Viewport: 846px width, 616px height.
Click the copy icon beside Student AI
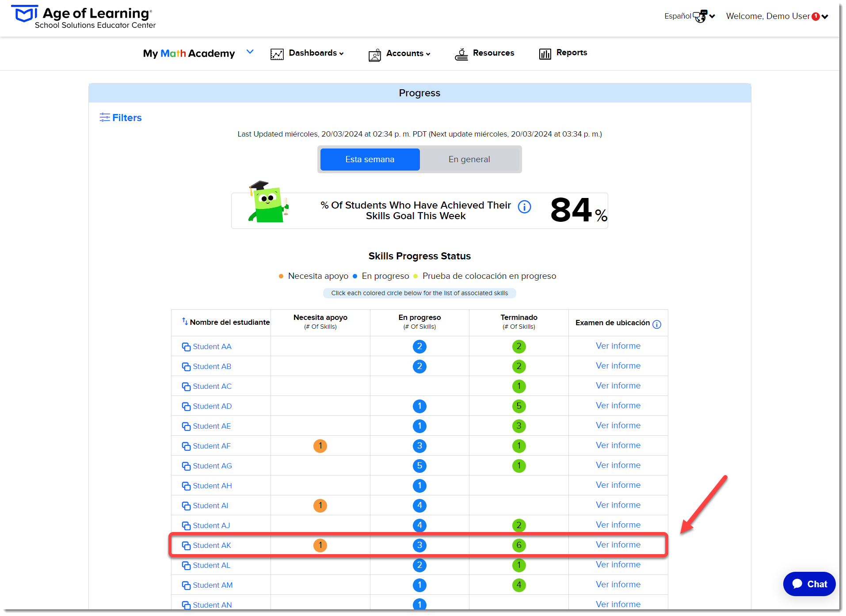186,506
